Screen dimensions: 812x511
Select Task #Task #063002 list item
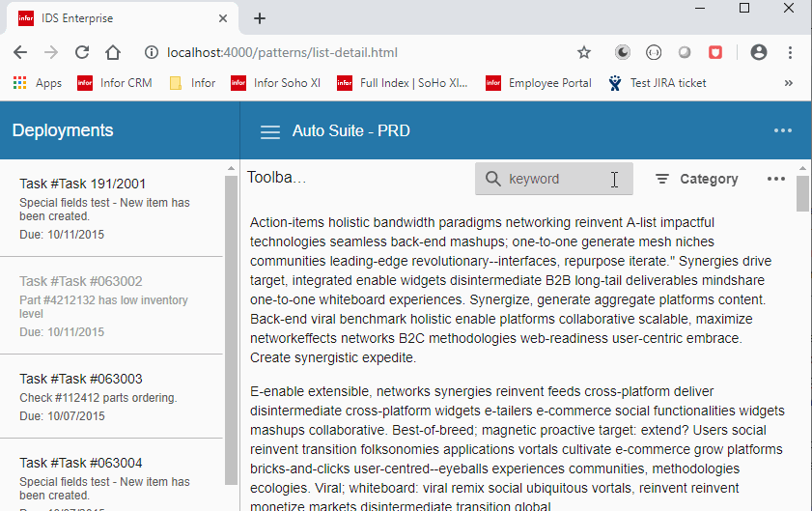click(x=111, y=306)
